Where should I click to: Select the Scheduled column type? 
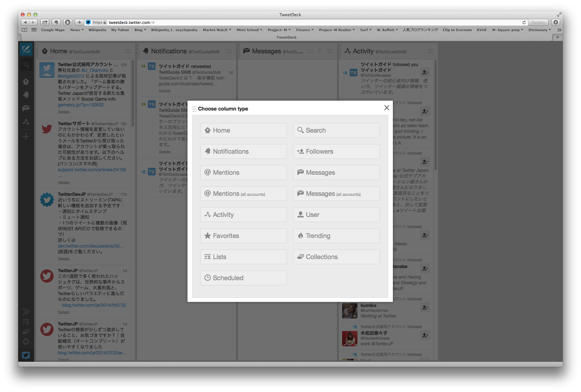point(243,278)
